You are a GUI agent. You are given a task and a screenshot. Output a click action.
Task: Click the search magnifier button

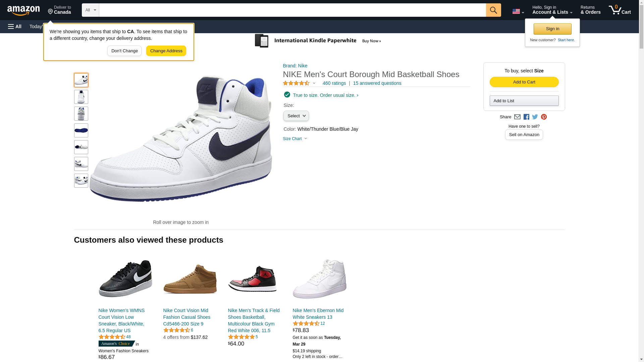click(x=493, y=10)
